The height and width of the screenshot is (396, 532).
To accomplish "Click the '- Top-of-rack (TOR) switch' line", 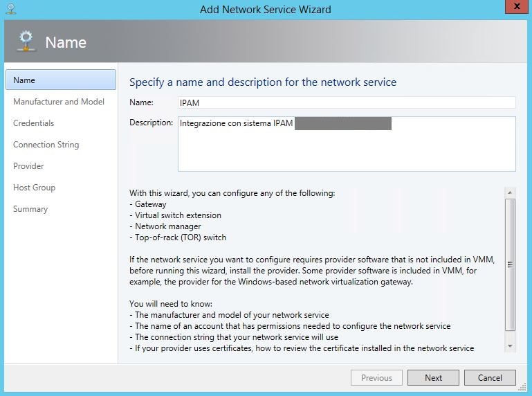I will point(178,237).
